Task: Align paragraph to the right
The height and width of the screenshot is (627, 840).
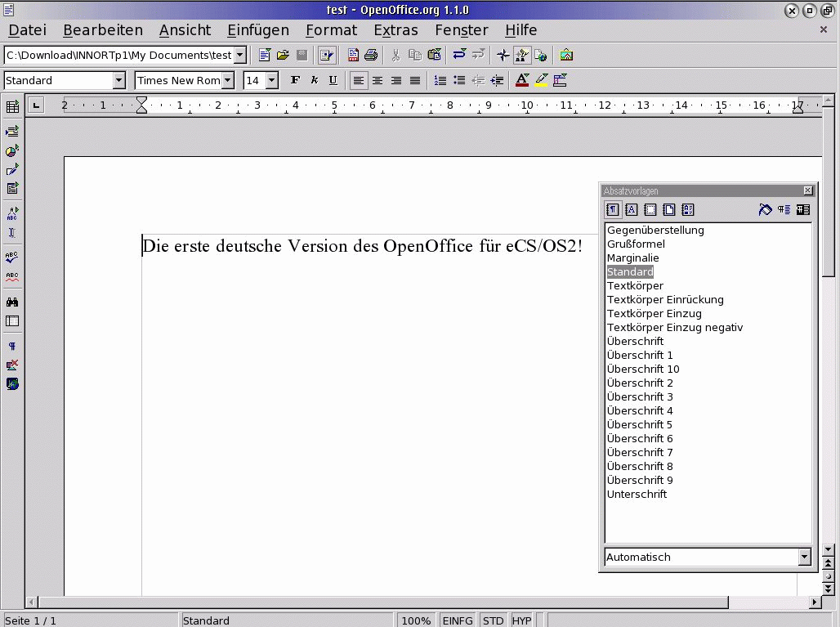Action: pos(396,80)
